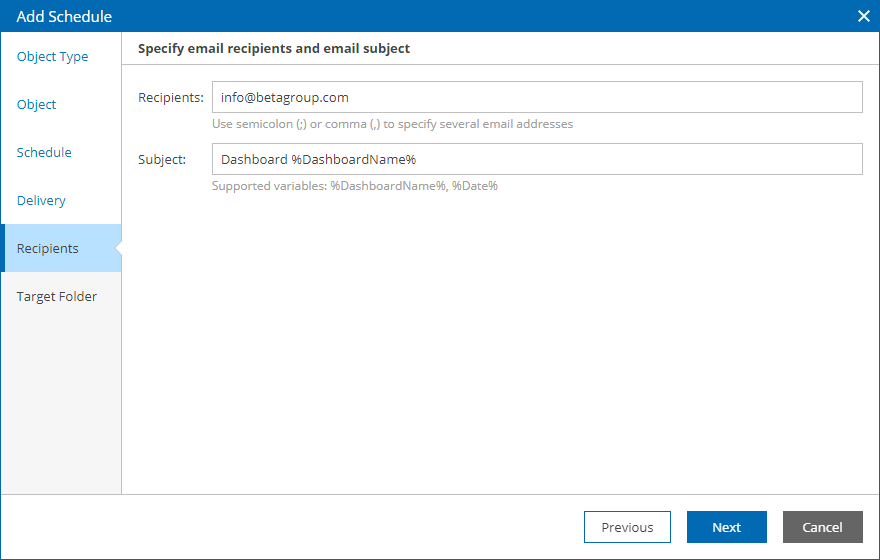Open the Target Folder step
The width and height of the screenshot is (880, 560).
(57, 296)
